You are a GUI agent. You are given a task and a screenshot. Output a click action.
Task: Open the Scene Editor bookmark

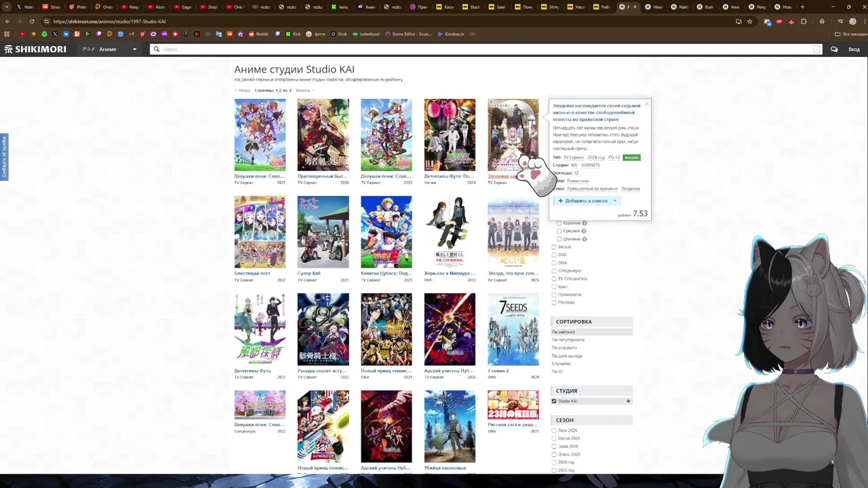pos(408,34)
